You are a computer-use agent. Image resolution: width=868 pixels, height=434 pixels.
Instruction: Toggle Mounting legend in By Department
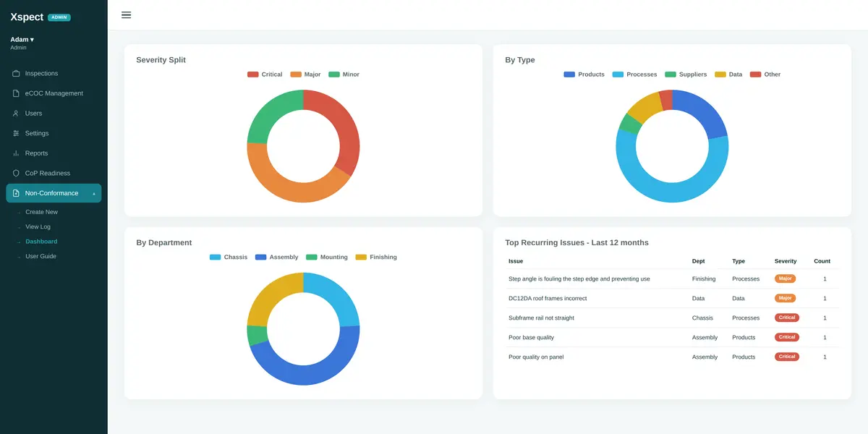tap(327, 258)
